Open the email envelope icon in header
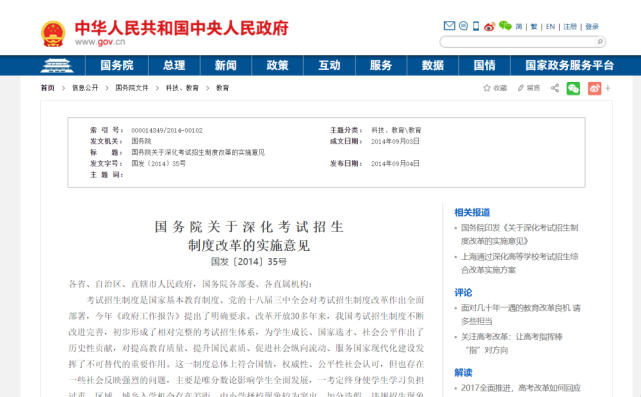641x397 pixels. point(449,26)
